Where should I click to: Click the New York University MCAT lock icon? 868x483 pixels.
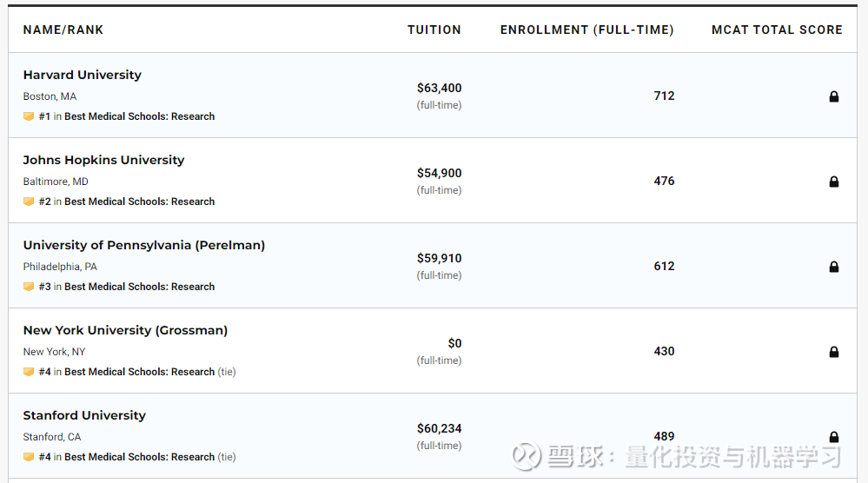coord(834,352)
